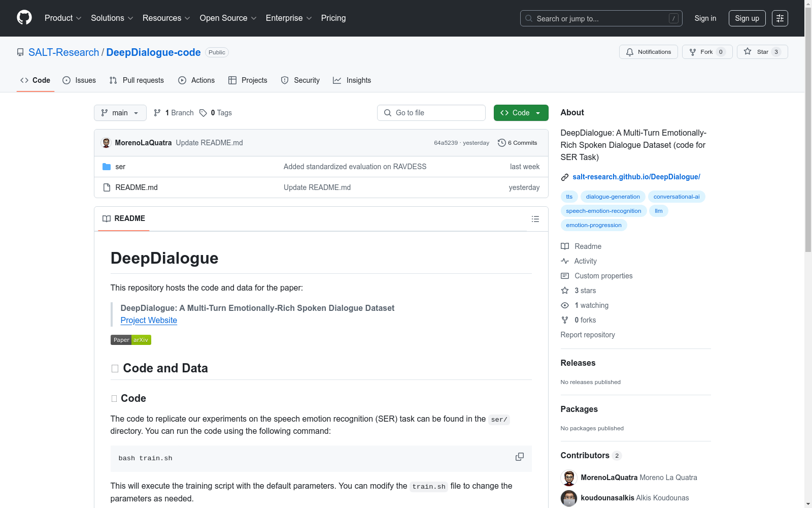View the 1 Branch list
Viewport: 812px width, 508px height.
click(174, 113)
